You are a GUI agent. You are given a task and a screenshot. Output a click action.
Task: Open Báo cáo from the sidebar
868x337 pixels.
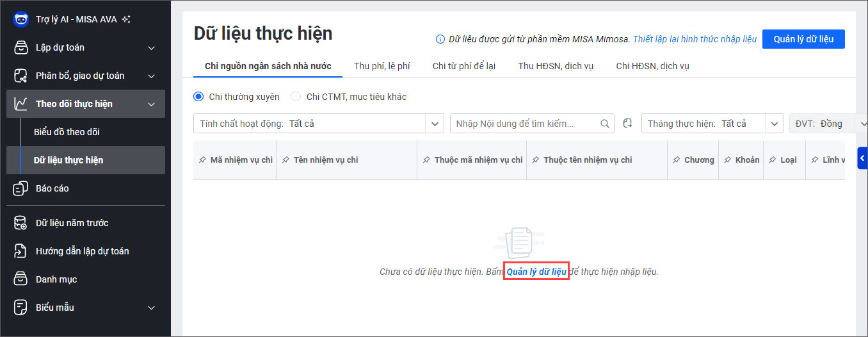pos(52,188)
